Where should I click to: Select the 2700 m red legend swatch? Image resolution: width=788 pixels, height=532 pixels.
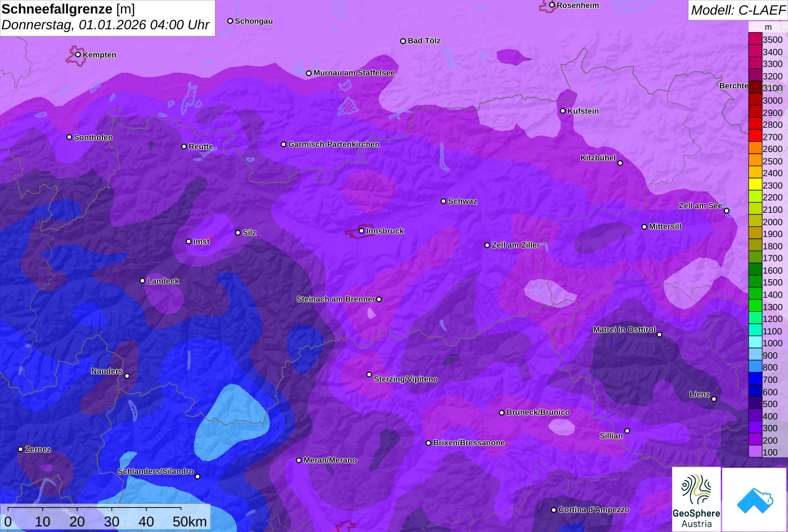755,137
